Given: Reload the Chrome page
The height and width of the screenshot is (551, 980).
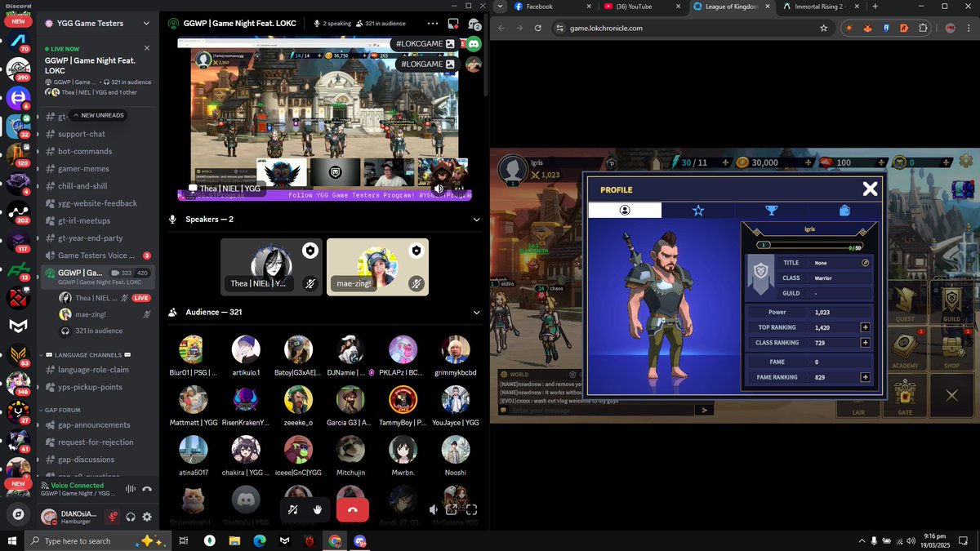Looking at the screenshot, I should click(538, 28).
